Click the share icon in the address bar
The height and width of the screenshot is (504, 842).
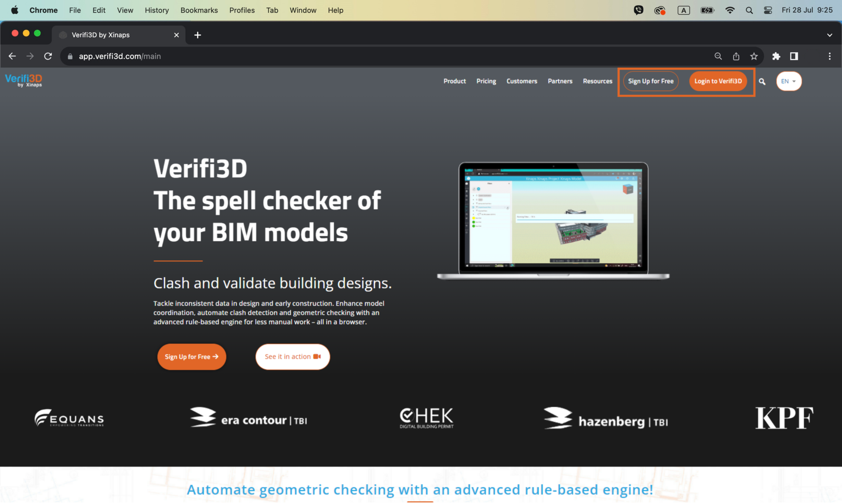(x=736, y=56)
